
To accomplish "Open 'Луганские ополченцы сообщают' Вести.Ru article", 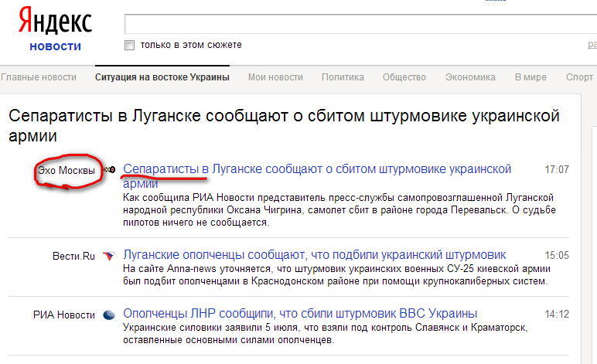I will [x=315, y=254].
